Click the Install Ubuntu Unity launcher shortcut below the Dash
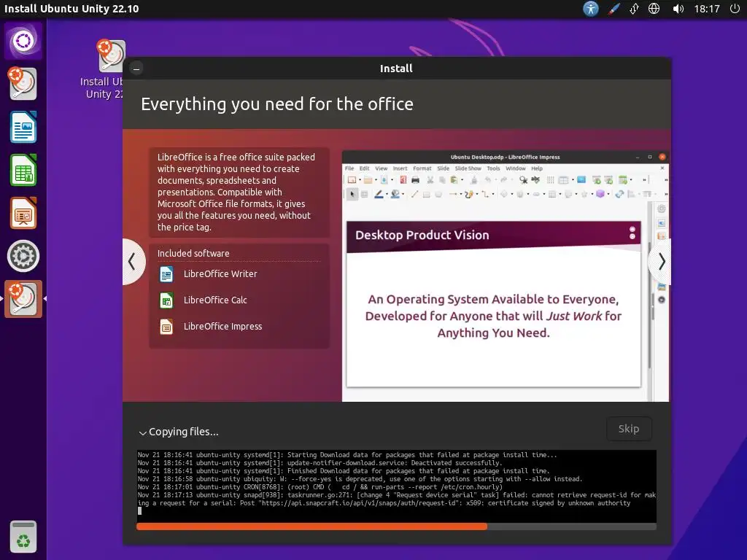 pos(23,84)
